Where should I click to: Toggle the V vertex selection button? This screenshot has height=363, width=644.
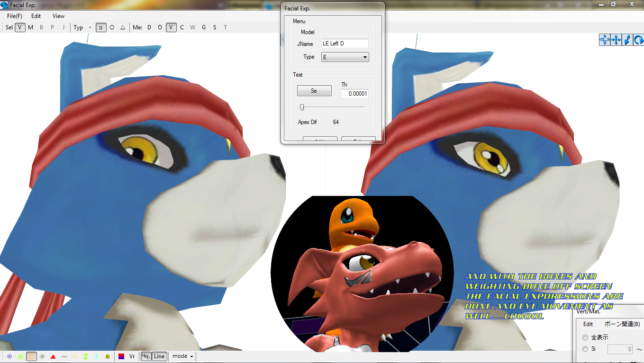pyautogui.click(x=20, y=27)
